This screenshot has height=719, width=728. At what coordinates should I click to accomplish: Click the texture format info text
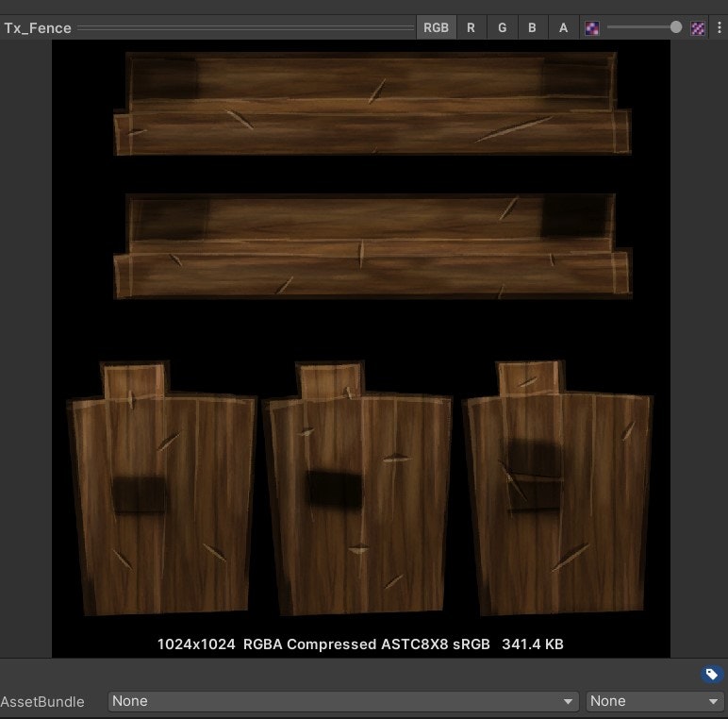(x=360, y=644)
